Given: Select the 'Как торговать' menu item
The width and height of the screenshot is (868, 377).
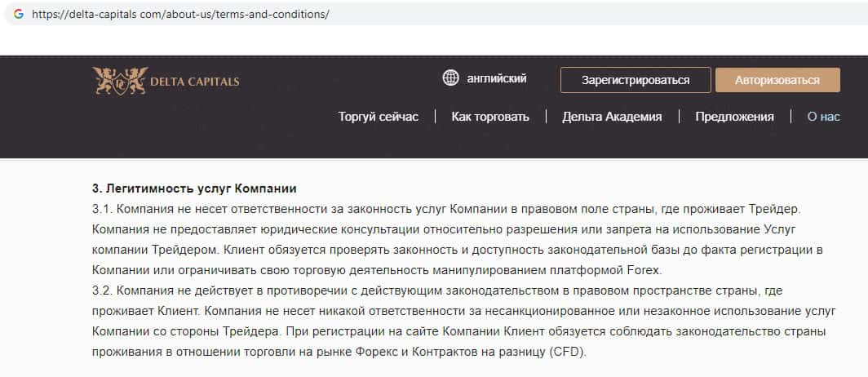Looking at the screenshot, I should (x=490, y=117).
